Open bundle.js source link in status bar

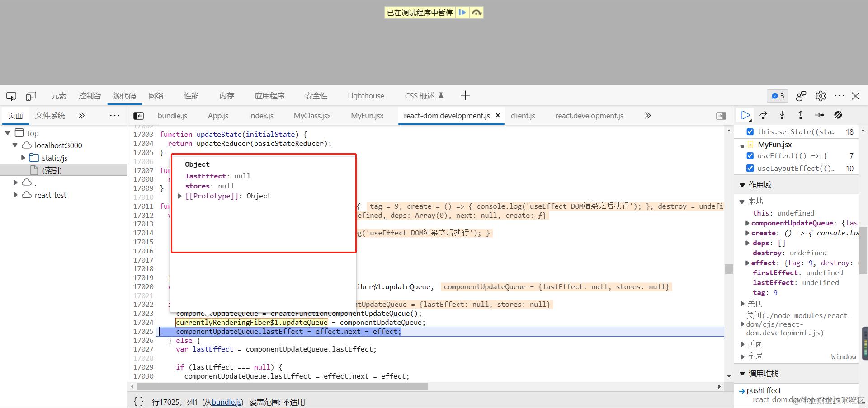pos(226,402)
